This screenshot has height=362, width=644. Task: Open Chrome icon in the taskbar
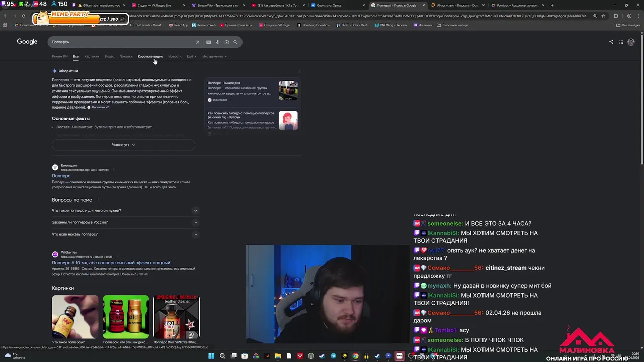355,356
